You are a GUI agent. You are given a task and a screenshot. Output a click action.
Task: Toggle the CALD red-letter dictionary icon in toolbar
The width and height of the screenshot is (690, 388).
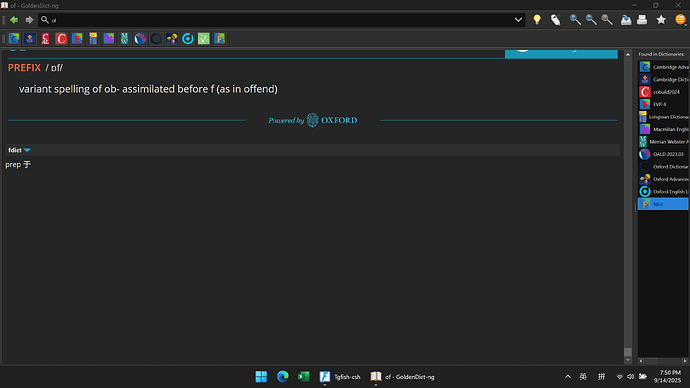[45, 39]
